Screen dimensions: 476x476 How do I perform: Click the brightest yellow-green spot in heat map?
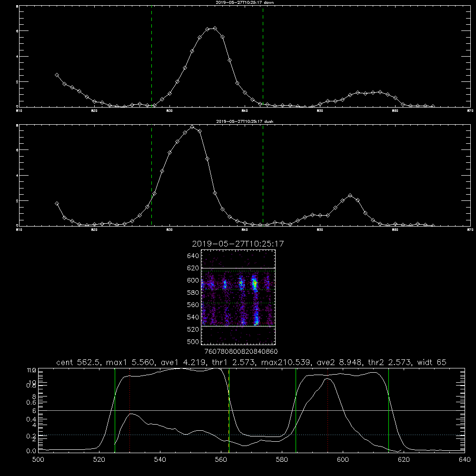[x=255, y=284]
